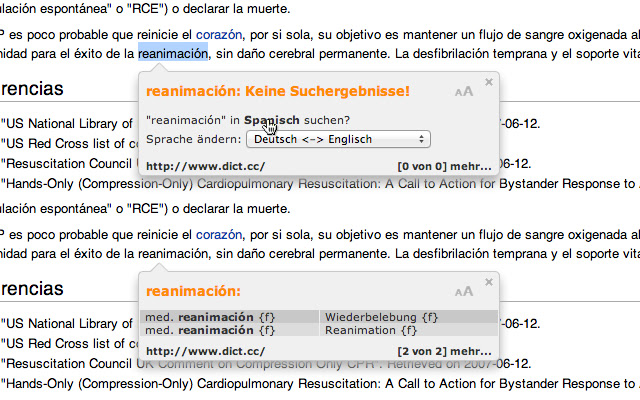Click the upper 'corazón' hyperlink
Screen dimensions: 640x400
click(x=220, y=35)
